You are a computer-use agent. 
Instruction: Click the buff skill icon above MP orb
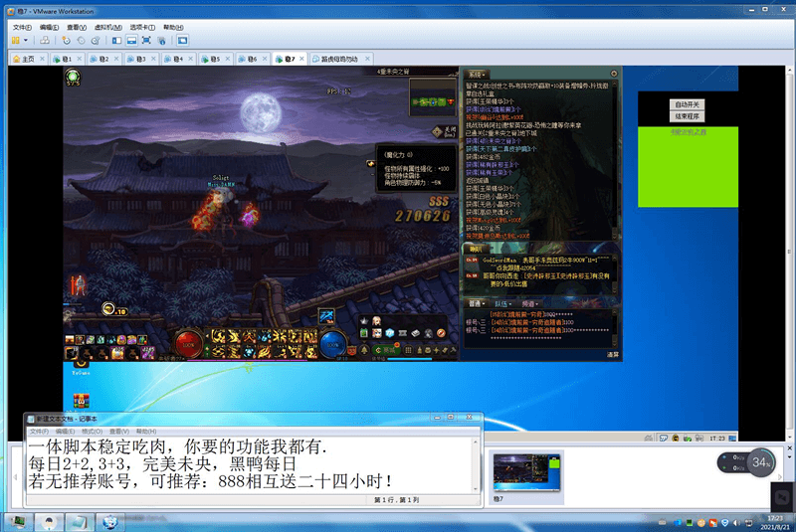point(326,316)
